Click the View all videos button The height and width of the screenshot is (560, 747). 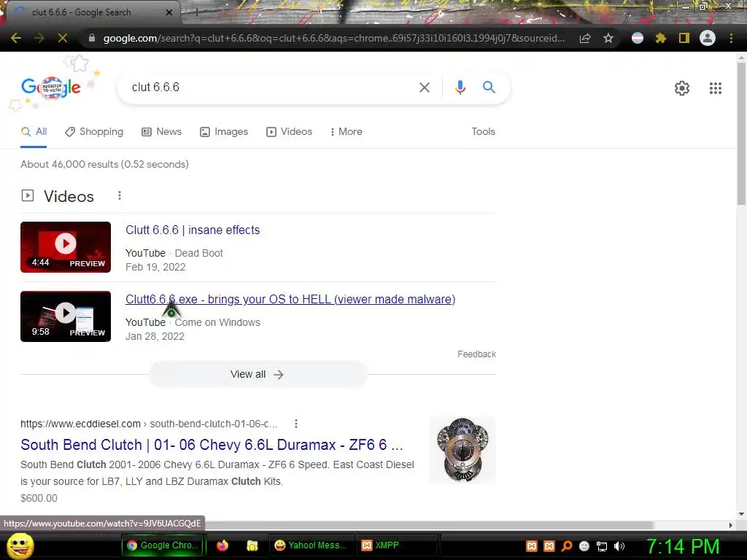[258, 374]
